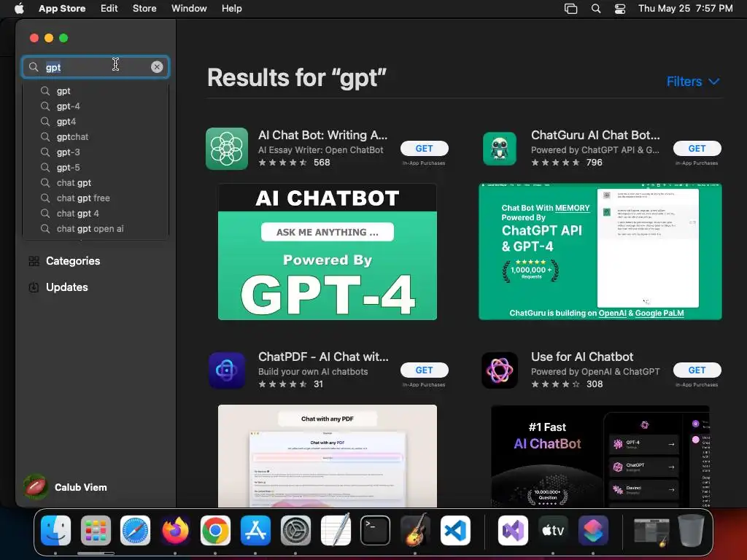Open the Store menu
Image resolution: width=747 pixels, height=560 pixels.
click(x=144, y=9)
